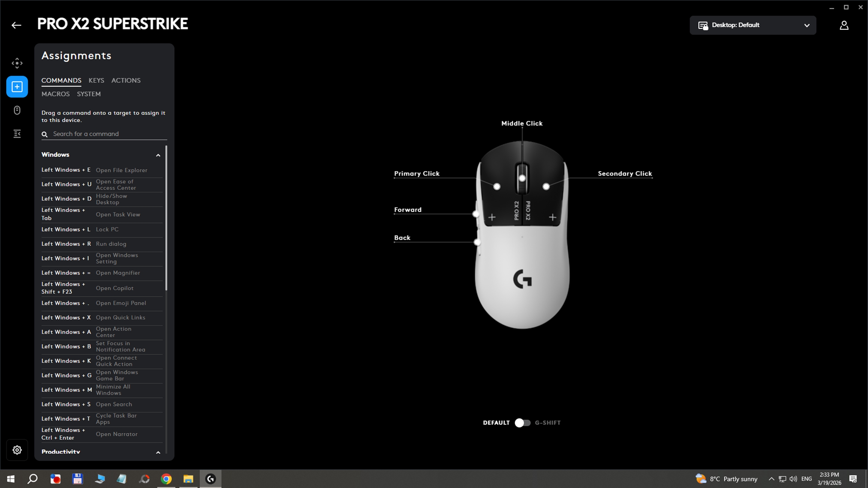
Task: Collapse the Windows commands section
Action: 158,155
